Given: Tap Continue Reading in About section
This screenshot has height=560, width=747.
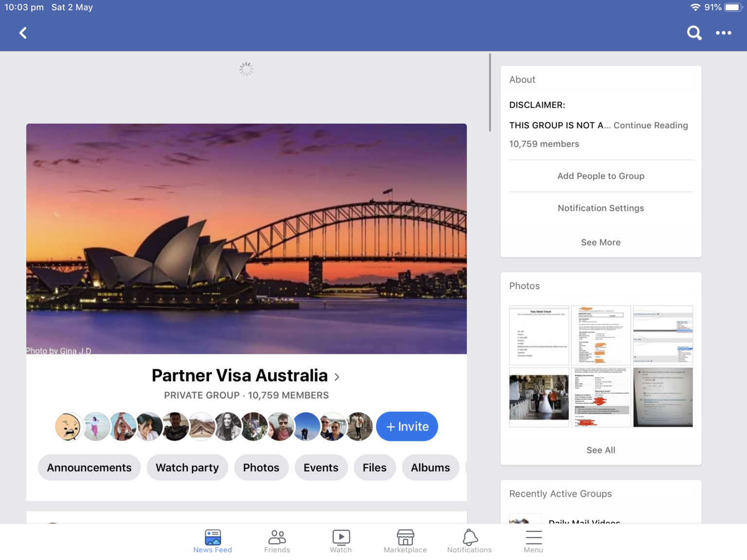Looking at the screenshot, I should tap(651, 125).
